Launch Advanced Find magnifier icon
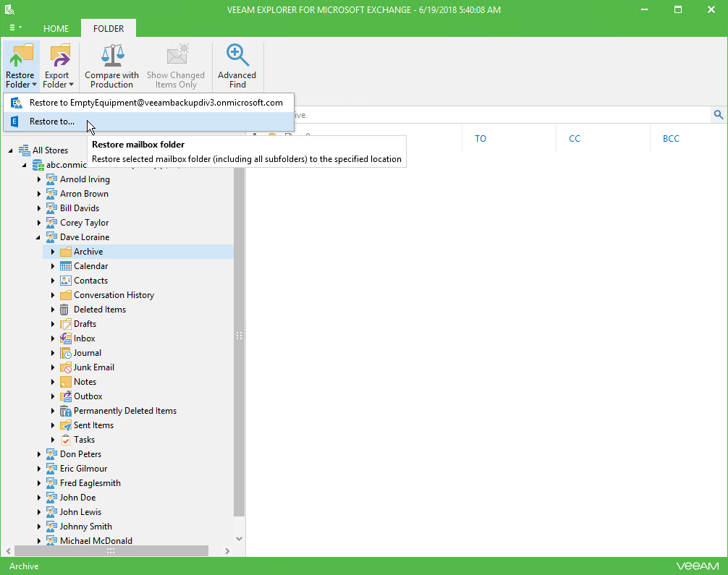The height and width of the screenshot is (575, 728). click(237, 55)
